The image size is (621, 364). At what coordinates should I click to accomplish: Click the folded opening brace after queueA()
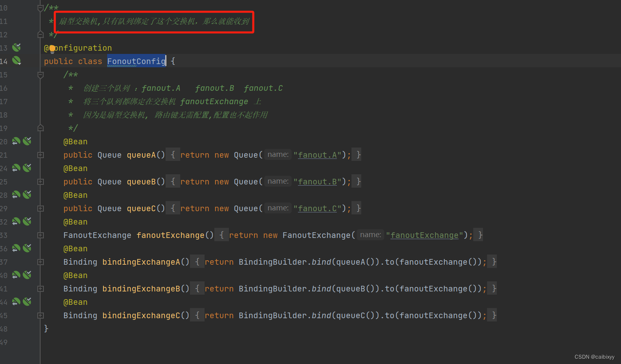[173, 155]
